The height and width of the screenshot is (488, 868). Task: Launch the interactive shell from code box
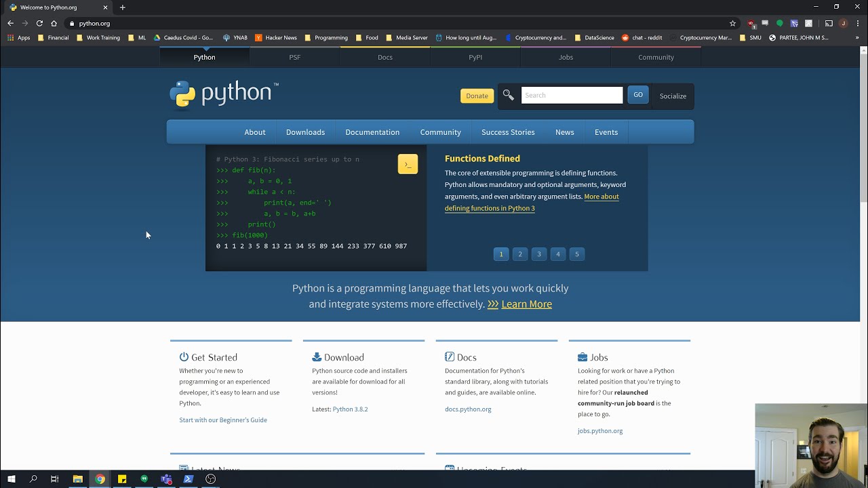coord(408,164)
